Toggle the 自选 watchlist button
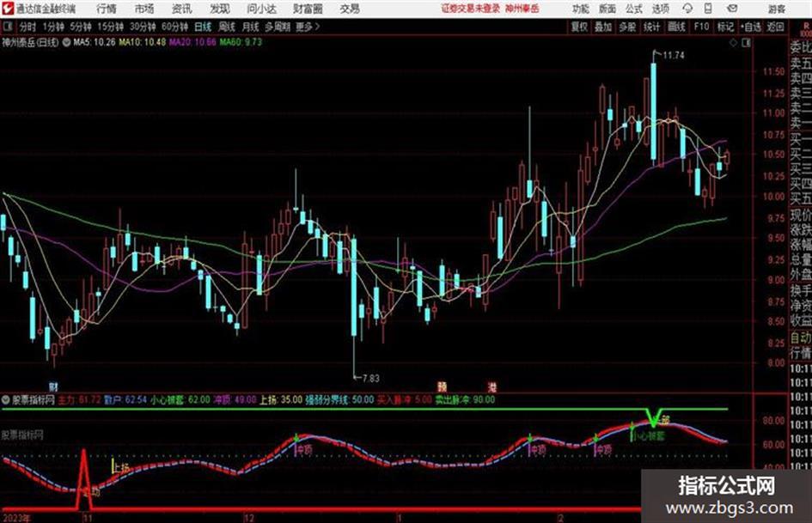The width and height of the screenshot is (812, 523). tap(750, 27)
